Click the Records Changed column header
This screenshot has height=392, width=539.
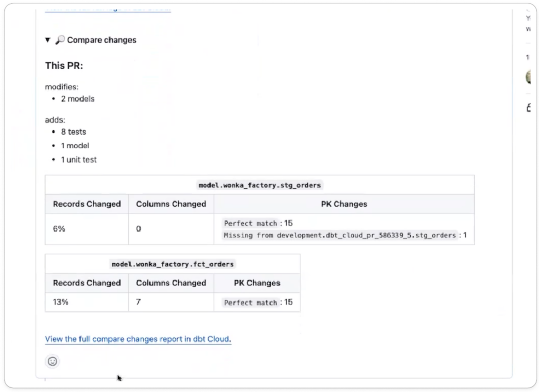pyautogui.click(x=86, y=204)
